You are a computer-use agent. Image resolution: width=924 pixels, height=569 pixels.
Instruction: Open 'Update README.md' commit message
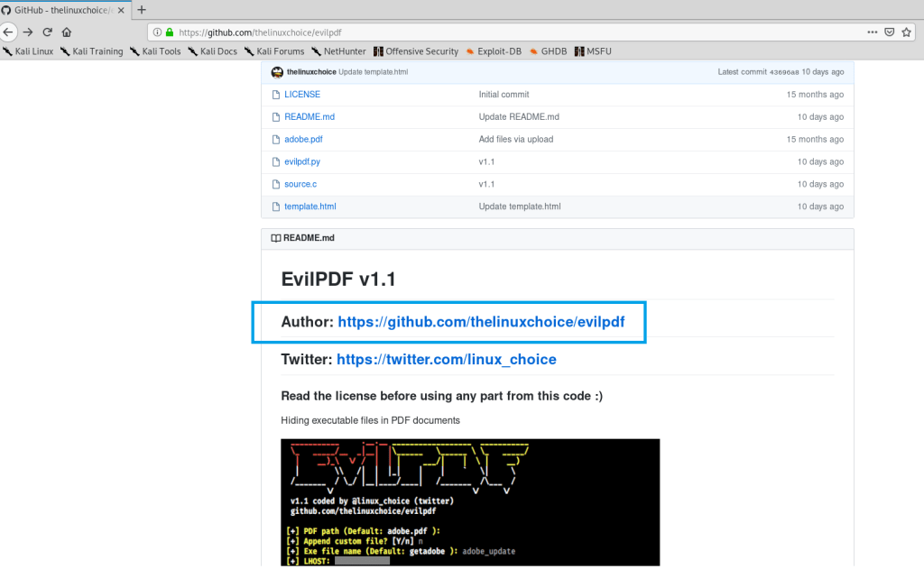pos(519,116)
